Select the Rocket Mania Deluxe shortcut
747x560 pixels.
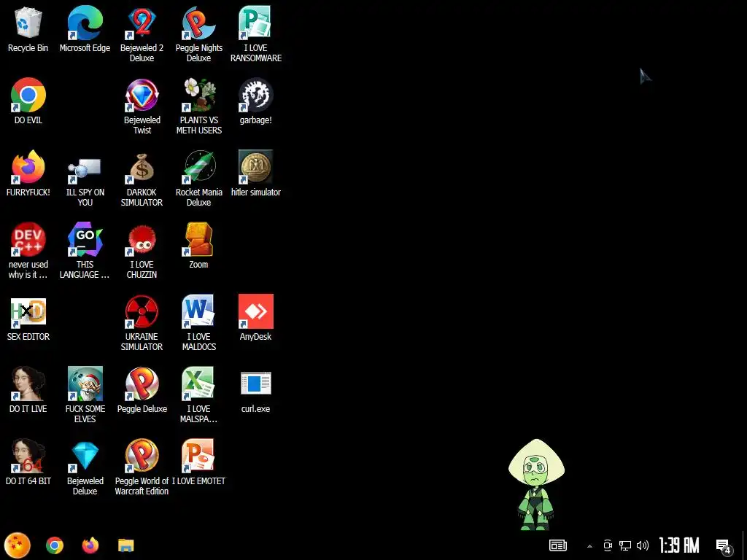coord(198,179)
